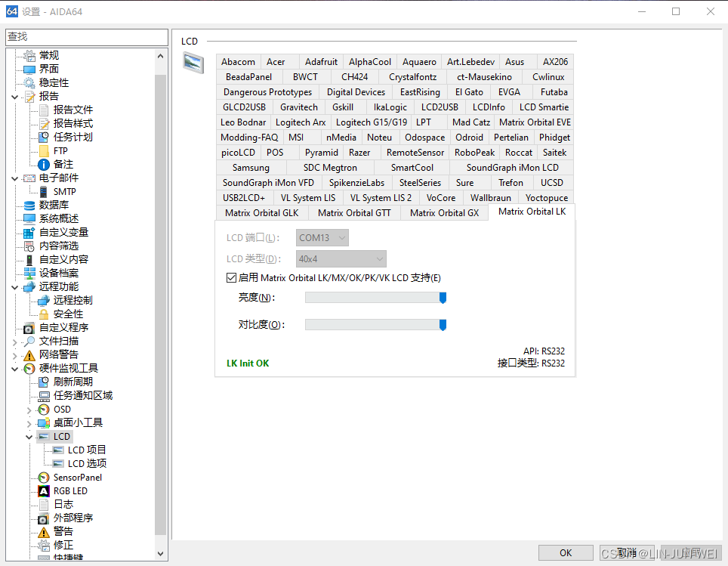This screenshot has width=728, height=566.
Task: Select the 修正 tree item
Action: (x=63, y=546)
